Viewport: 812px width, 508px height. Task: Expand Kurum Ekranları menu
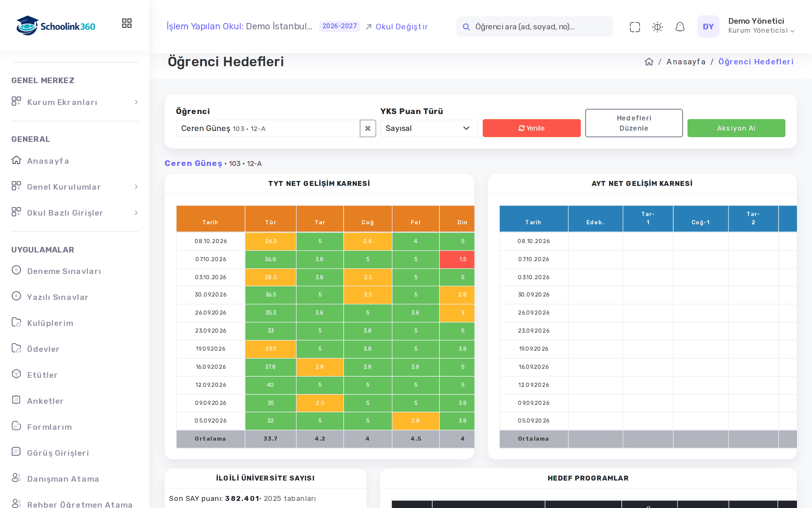(75, 102)
